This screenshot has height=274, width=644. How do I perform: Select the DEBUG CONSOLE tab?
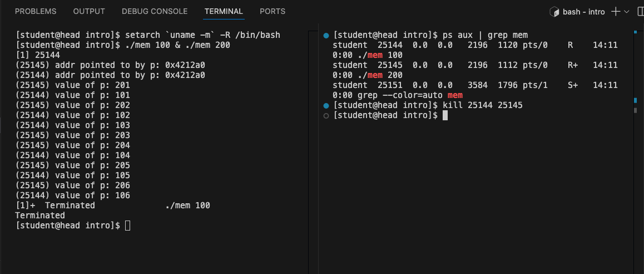pyautogui.click(x=155, y=11)
